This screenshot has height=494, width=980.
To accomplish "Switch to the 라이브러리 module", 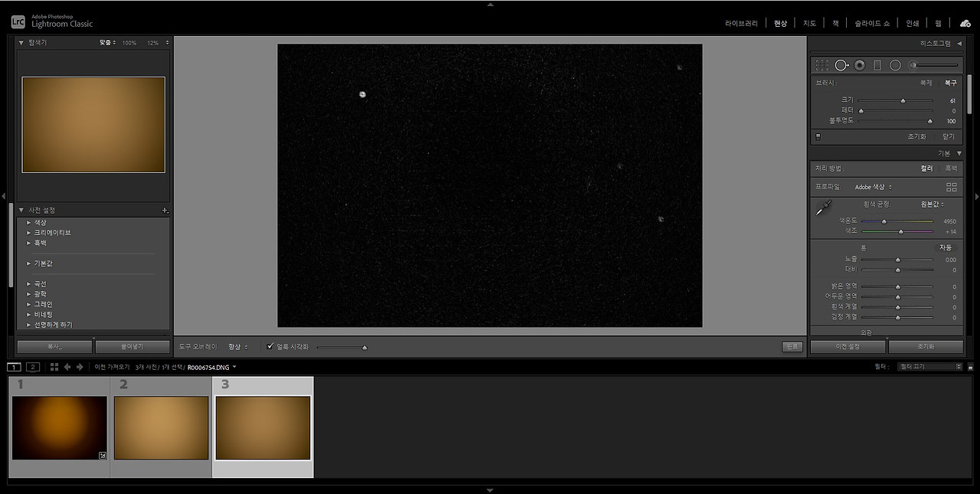I will pos(740,23).
